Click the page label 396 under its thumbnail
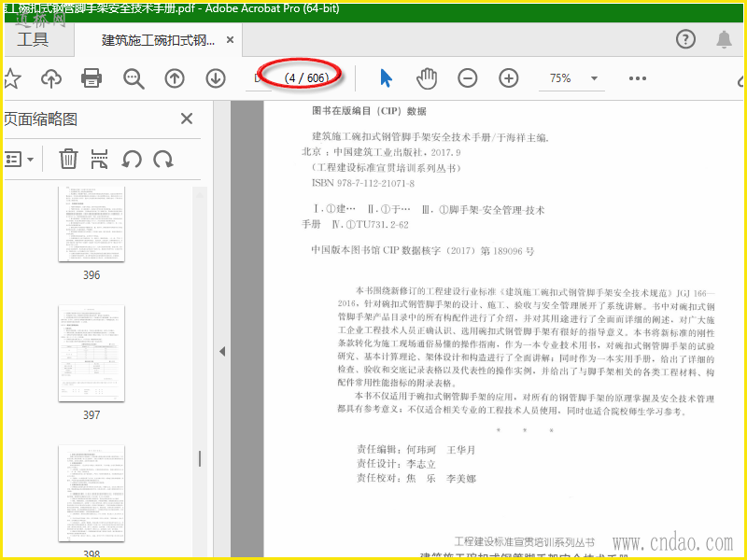The width and height of the screenshot is (747, 560). click(92, 275)
